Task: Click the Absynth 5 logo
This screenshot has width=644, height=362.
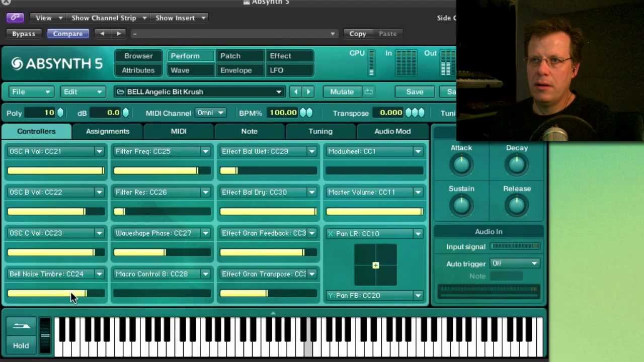Action: 57,63
